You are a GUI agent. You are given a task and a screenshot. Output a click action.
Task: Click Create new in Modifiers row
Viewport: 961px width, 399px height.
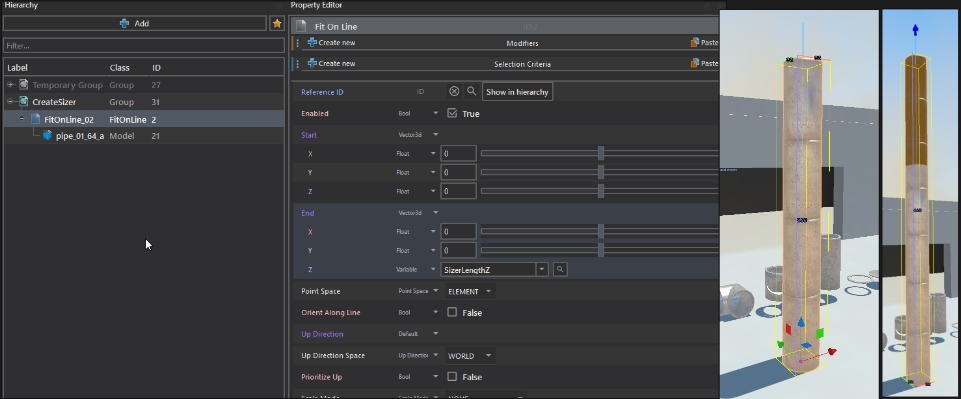point(332,43)
